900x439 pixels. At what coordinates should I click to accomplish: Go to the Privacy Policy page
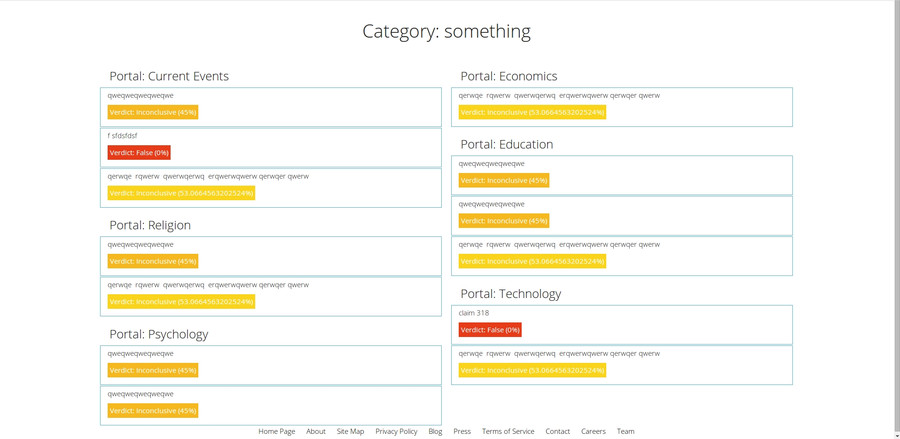pos(396,431)
